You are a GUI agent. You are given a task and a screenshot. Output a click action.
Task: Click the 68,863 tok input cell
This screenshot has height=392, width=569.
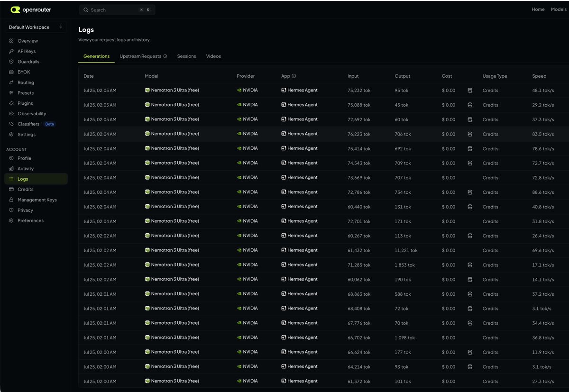[x=359, y=294]
